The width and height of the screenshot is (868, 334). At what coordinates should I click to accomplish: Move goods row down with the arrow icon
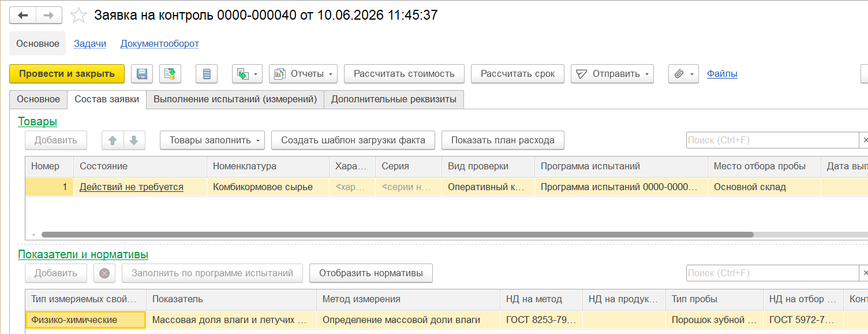[x=134, y=140]
